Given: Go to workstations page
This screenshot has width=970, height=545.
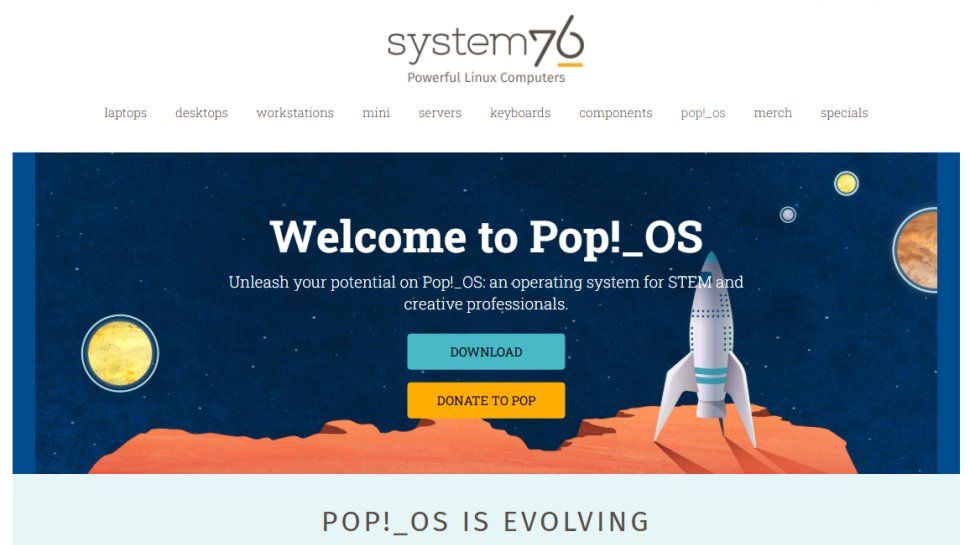Looking at the screenshot, I should coord(295,113).
